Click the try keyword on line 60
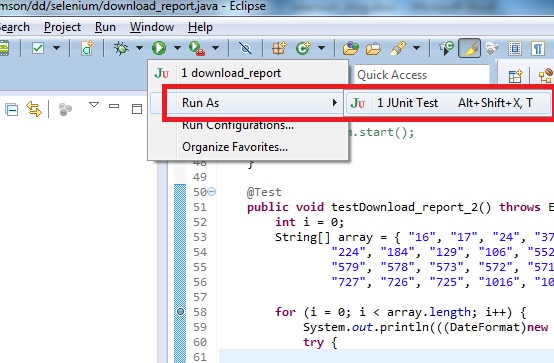554x363 pixels. point(313,342)
